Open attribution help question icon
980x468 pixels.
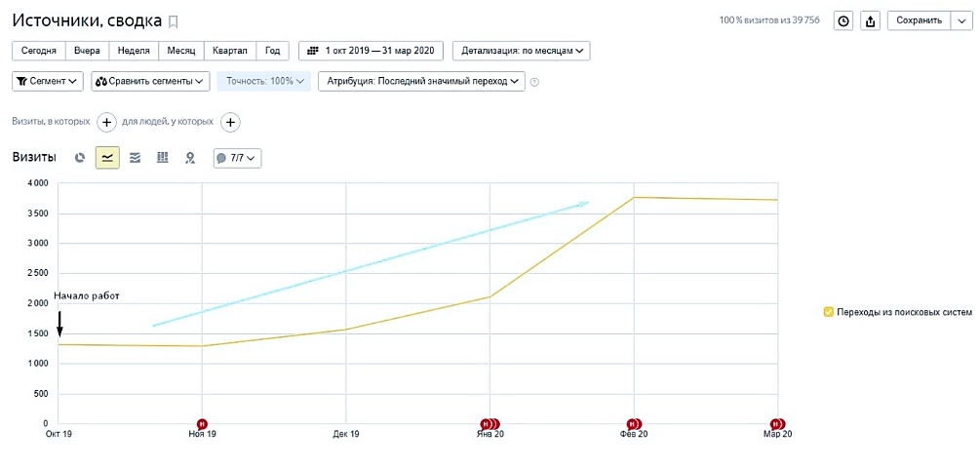[534, 81]
